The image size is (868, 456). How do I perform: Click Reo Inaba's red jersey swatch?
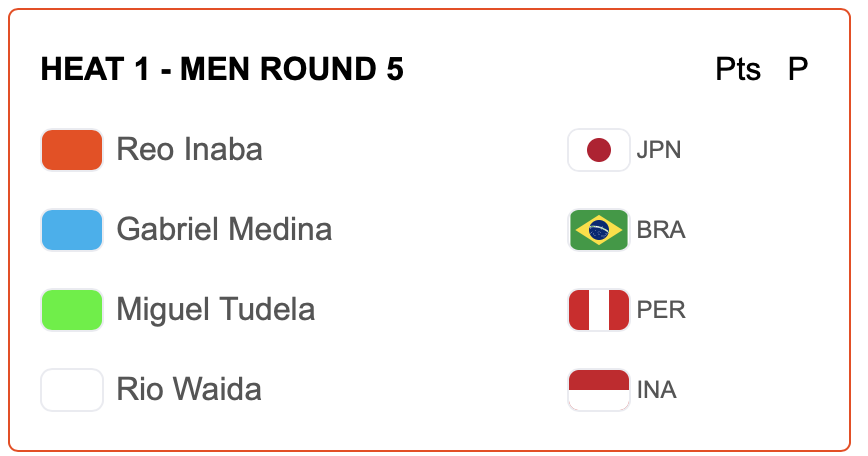(72, 150)
